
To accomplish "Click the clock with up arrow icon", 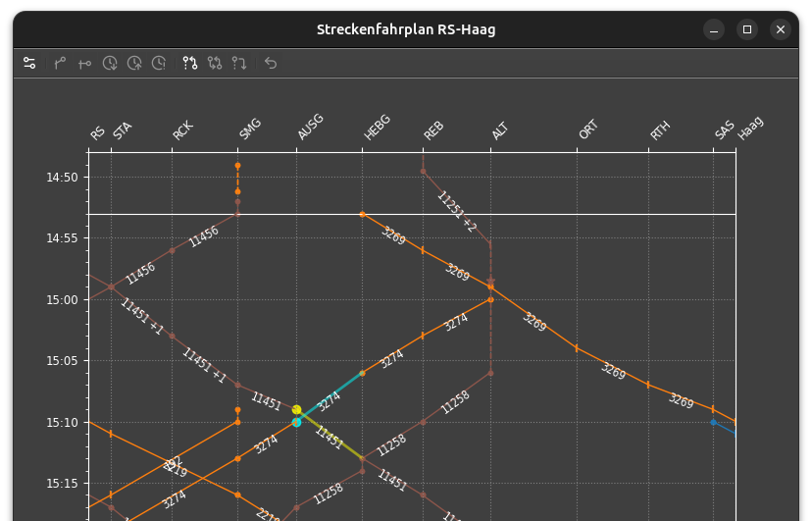I will [134, 63].
